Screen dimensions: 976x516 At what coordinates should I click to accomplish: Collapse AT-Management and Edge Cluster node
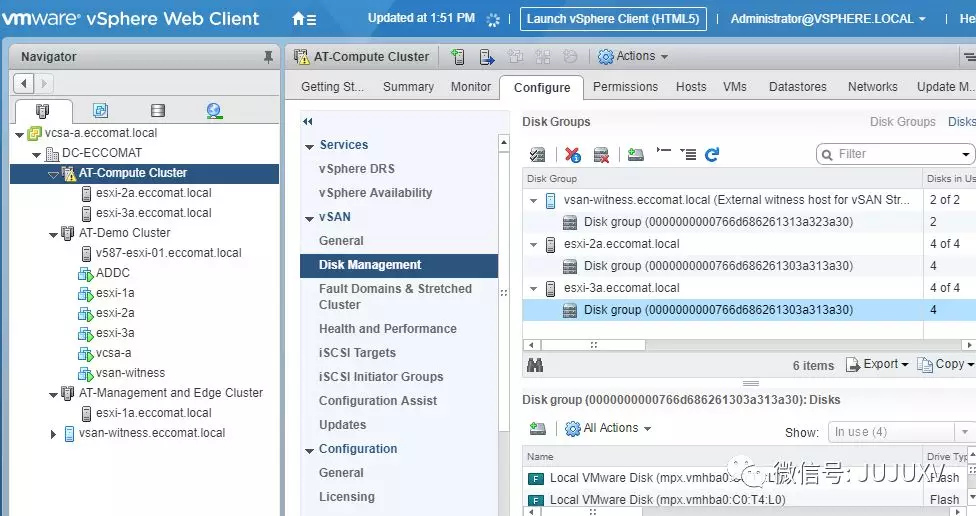point(54,394)
